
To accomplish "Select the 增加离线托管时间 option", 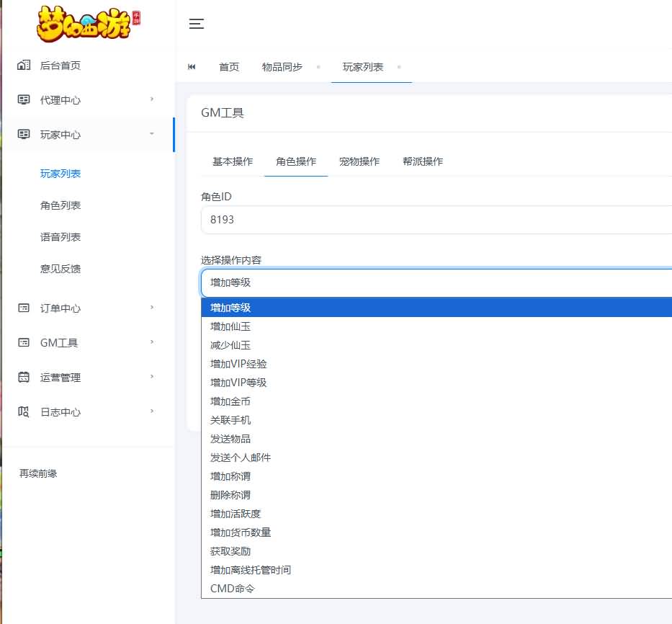I will click(x=436, y=570).
